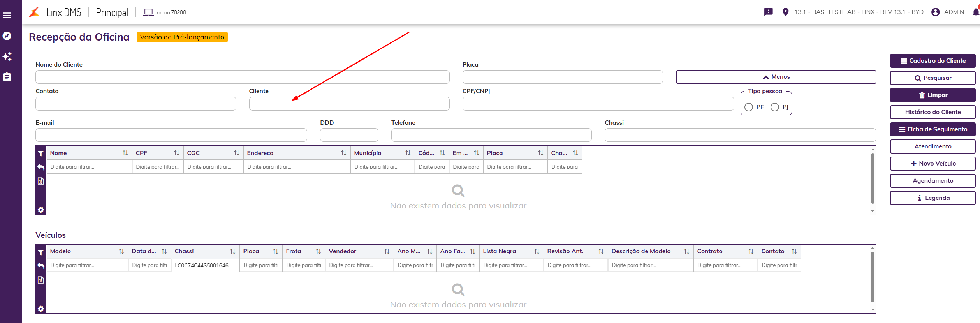Collapse filters with the Menos button
The width and height of the screenshot is (980, 323).
[x=776, y=77]
